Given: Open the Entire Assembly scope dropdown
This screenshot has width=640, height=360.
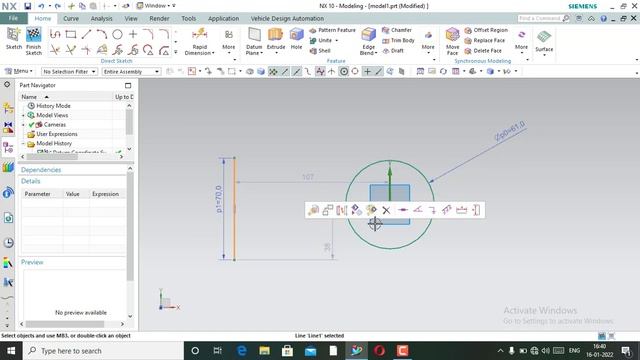Looking at the screenshot, I should point(131,71).
